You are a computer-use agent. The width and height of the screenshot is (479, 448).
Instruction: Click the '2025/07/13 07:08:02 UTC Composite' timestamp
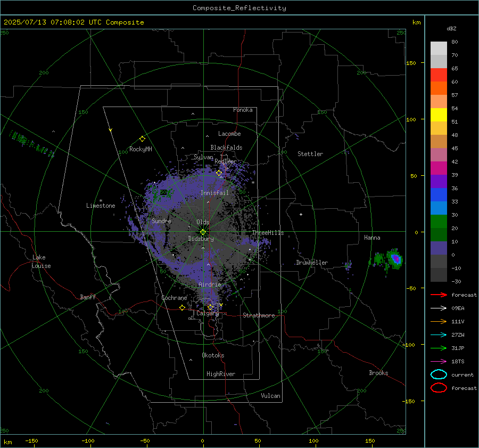(74, 22)
